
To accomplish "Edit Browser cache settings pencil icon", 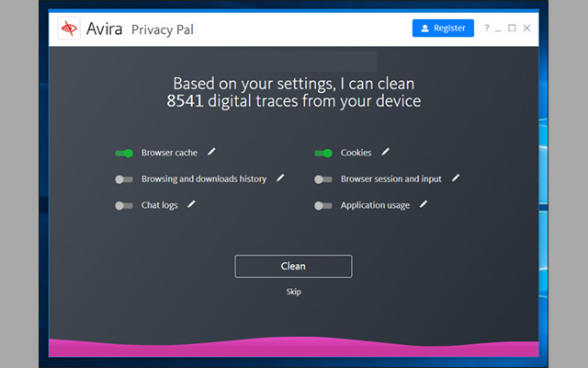I will [x=212, y=152].
